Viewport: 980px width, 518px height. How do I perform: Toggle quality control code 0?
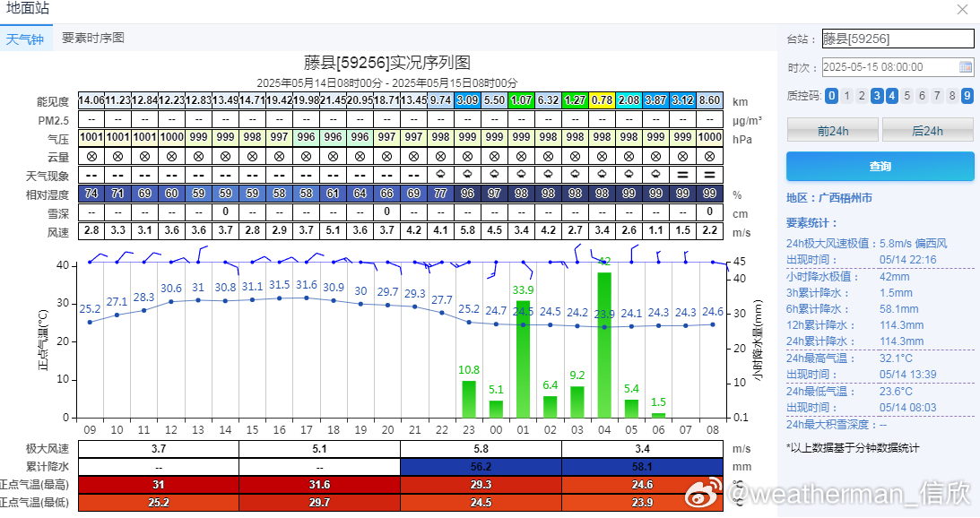pyautogui.click(x=831, y=96)
